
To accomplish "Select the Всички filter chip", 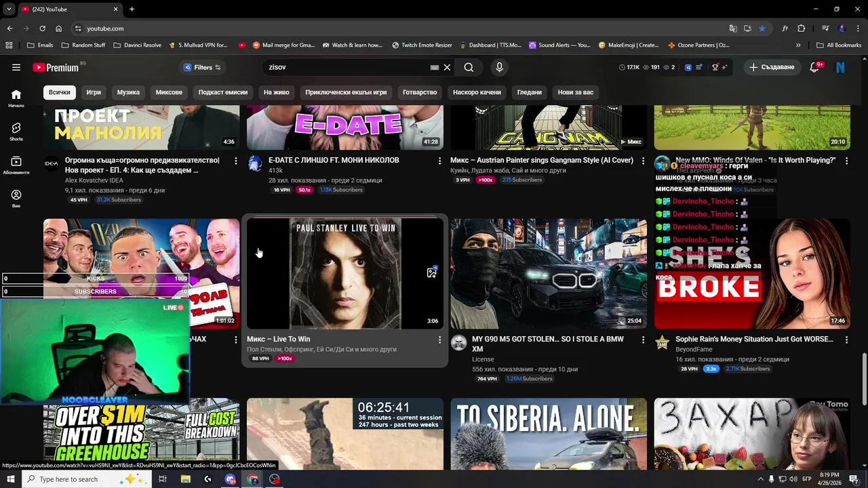I will pos(59,92).
